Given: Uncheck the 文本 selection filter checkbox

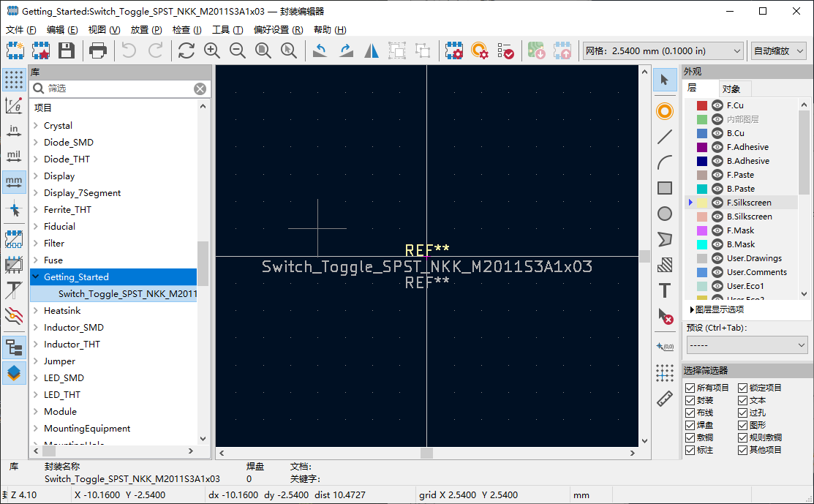Looking at the screenshot, I should pyautogui.click(x=742, y=400).
